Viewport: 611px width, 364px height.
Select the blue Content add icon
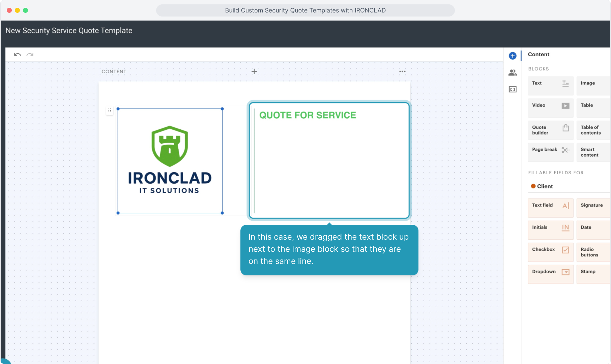tap(513, 56)
